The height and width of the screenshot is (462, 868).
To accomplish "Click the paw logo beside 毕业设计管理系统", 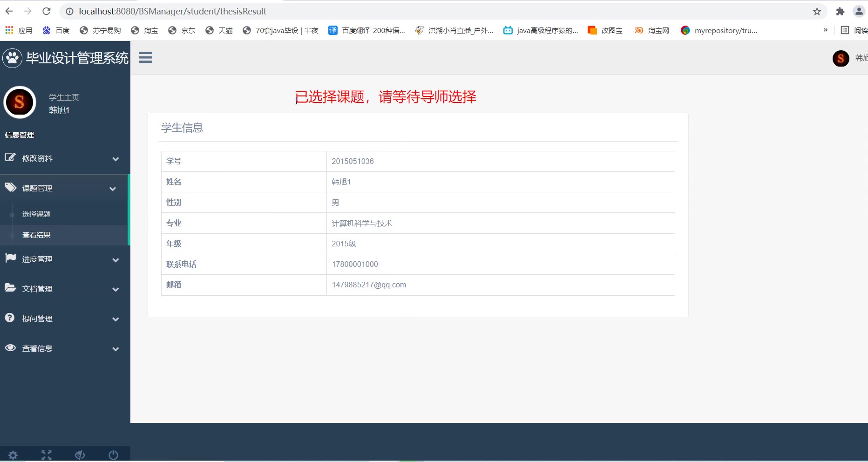I will (12, 58).
